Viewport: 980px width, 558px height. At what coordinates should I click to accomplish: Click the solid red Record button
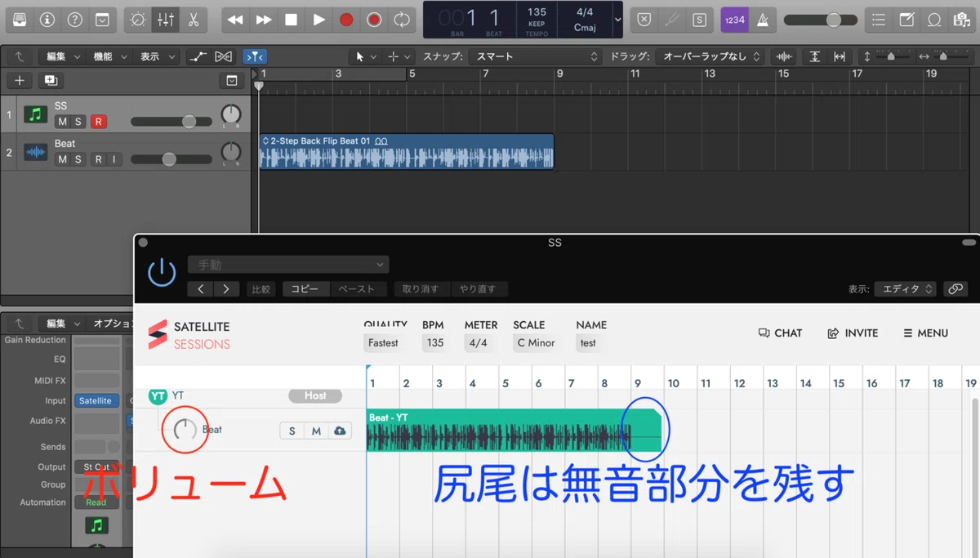(x=346, y=19)
